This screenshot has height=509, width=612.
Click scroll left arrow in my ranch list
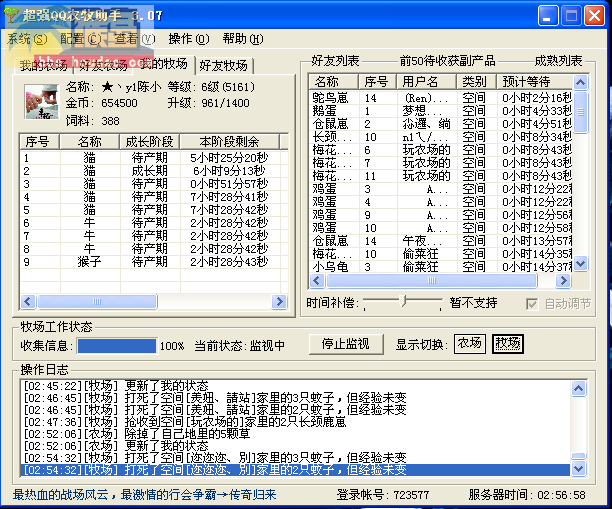pos(28,301)
